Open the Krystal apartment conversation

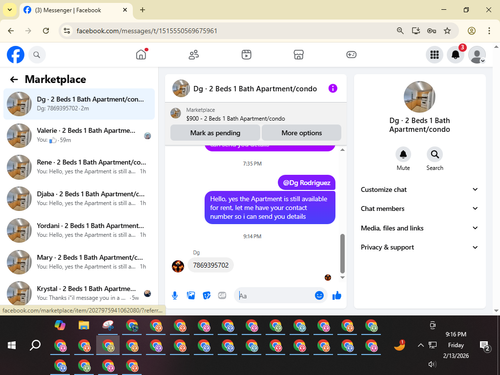pyautogui.click(x=79, y=293)
